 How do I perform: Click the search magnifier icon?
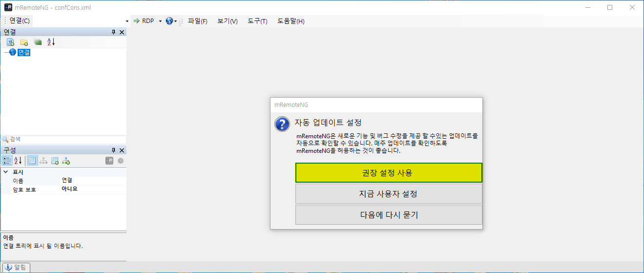click(5, 139)
